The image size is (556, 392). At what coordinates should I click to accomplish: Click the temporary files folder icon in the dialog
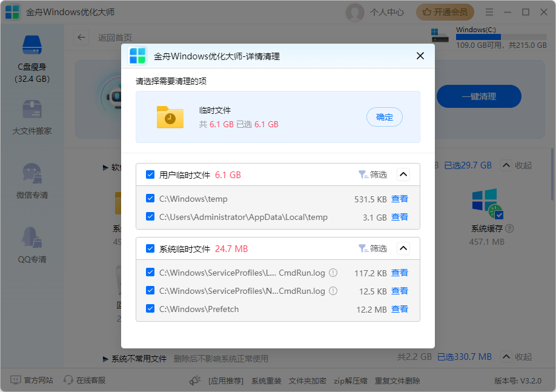170,117
